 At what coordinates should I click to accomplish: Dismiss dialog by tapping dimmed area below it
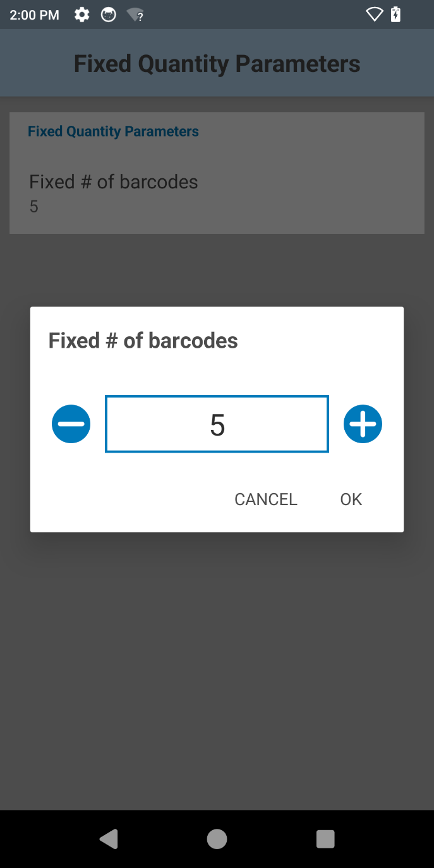tap(217, 664)
